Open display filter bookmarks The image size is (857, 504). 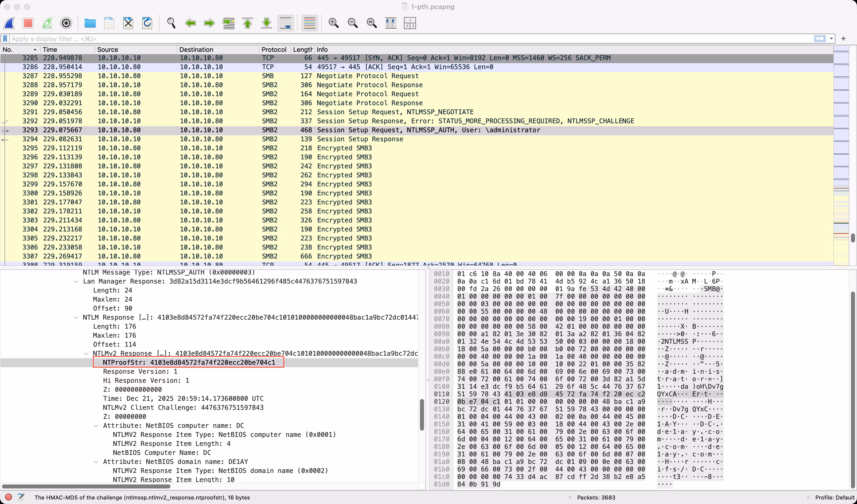pos(5,39)
